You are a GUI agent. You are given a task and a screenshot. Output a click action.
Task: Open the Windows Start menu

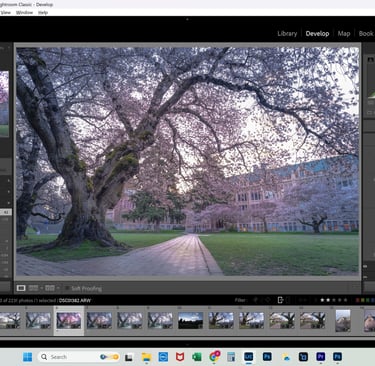click(x=27, y=357)
